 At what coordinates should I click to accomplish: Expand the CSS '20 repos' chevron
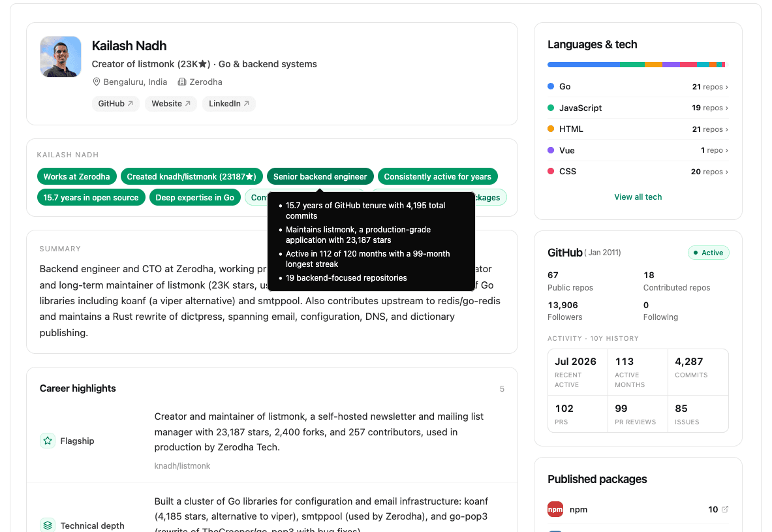(x=727, y=172)
